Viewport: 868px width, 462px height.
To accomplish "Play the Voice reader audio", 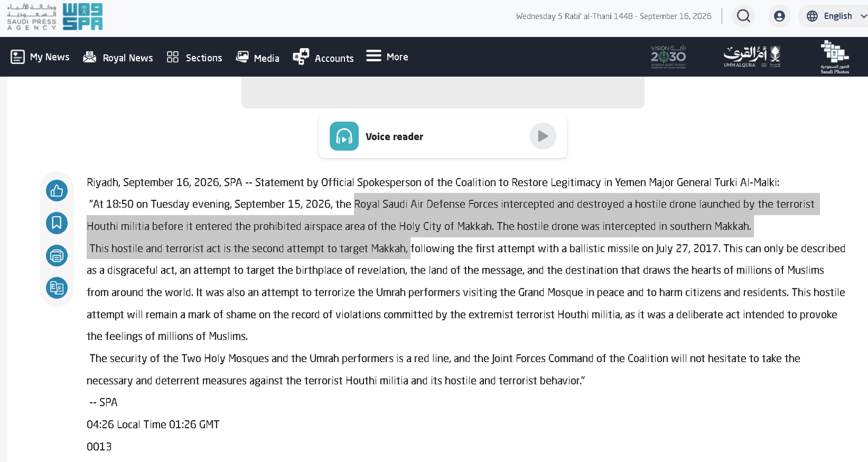I will pyautogui.click(x=543, y=136).
